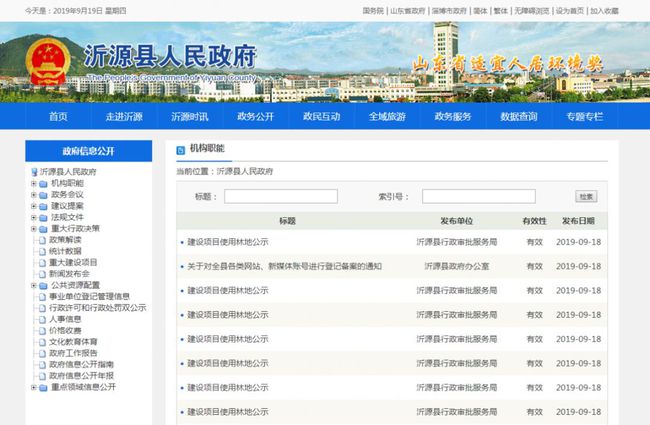Open the 政务服务 navigation tab
This screenshot has height=425, width=650.
[x=453, y=117]
